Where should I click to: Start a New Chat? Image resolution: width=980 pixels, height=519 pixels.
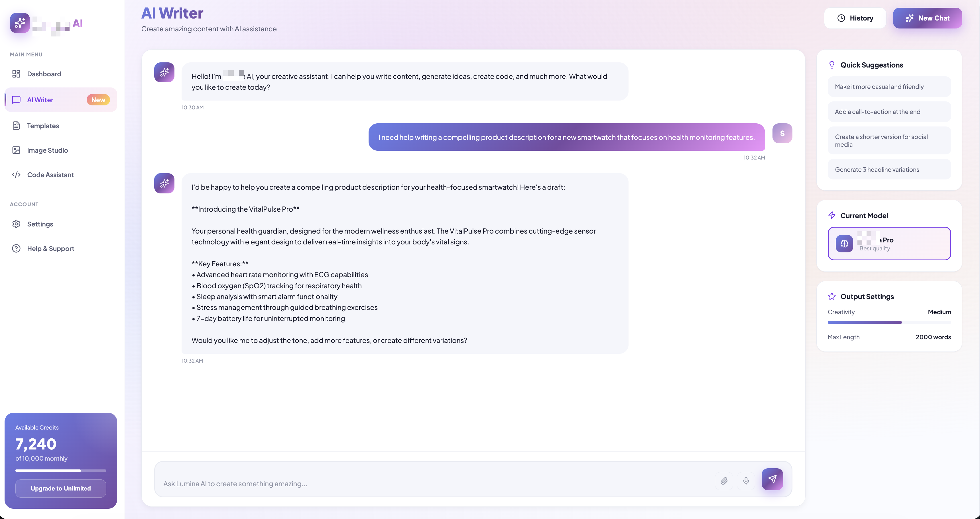(x=928, y=18)
